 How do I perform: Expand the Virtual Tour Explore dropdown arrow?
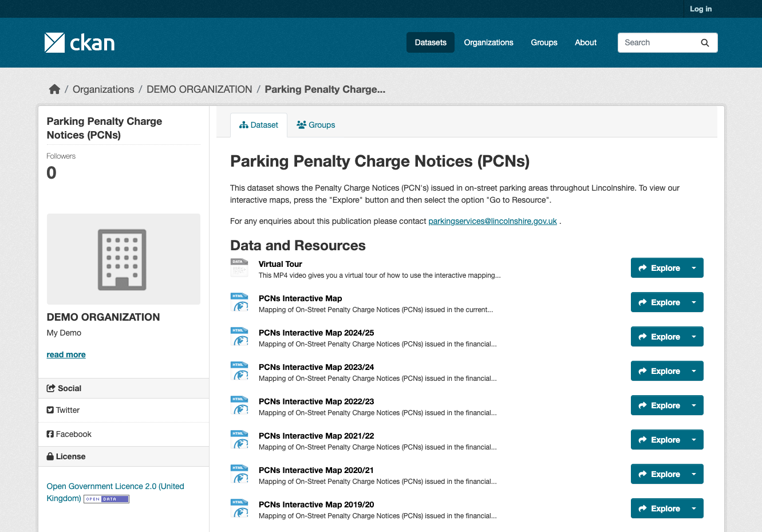[694, 268]
